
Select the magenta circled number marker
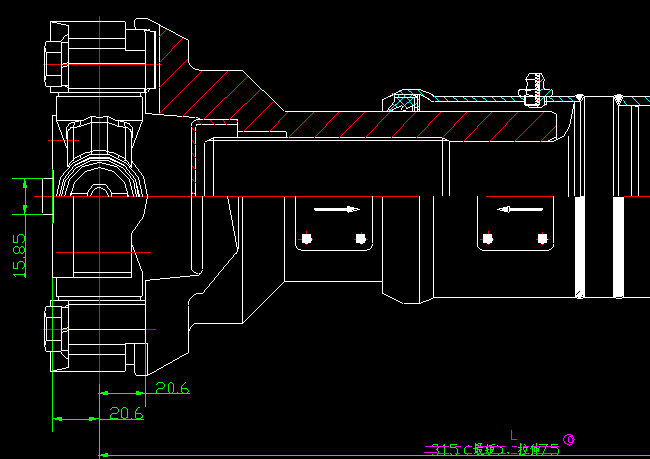[570, 438]
